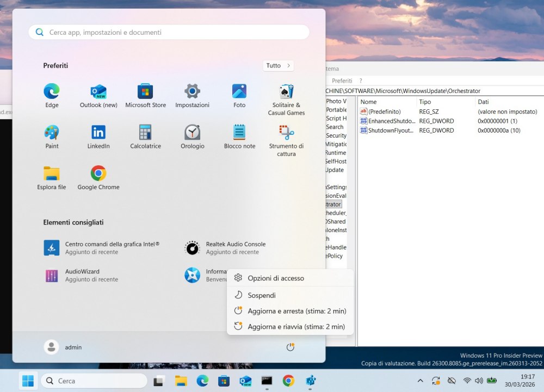Click the admin account at bottom left
This screenshot has width=544, height=392.
65,347
